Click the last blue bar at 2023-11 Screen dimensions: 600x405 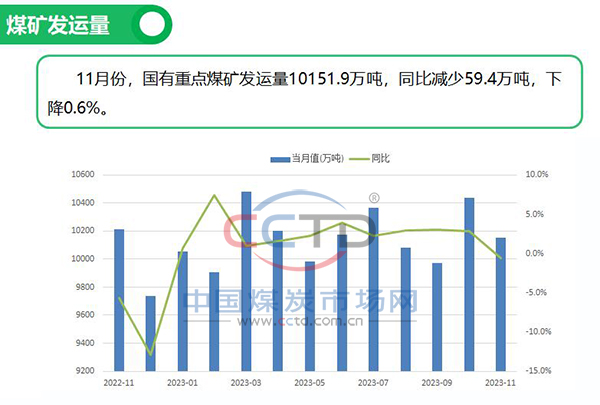tap(500, 304)
